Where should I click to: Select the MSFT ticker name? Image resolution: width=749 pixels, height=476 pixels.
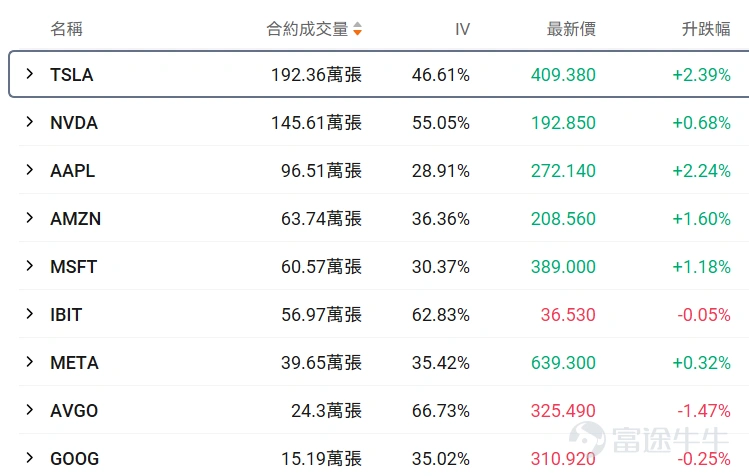pos(74,267)
